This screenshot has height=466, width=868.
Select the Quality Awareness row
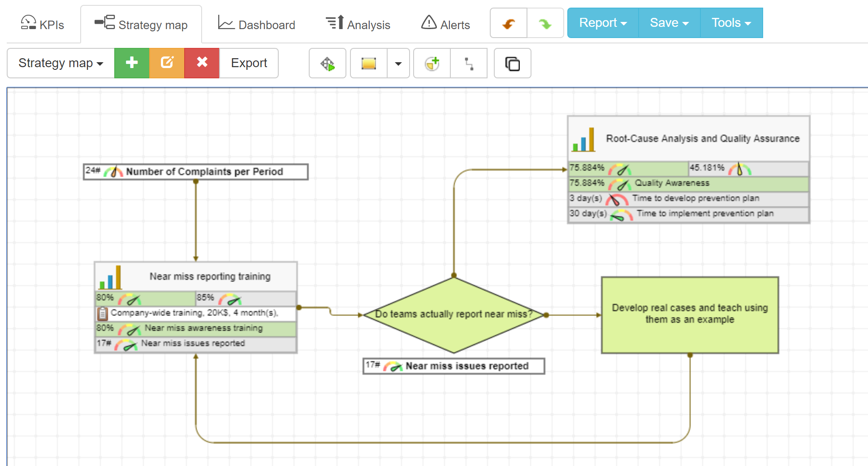click(688, 184)
